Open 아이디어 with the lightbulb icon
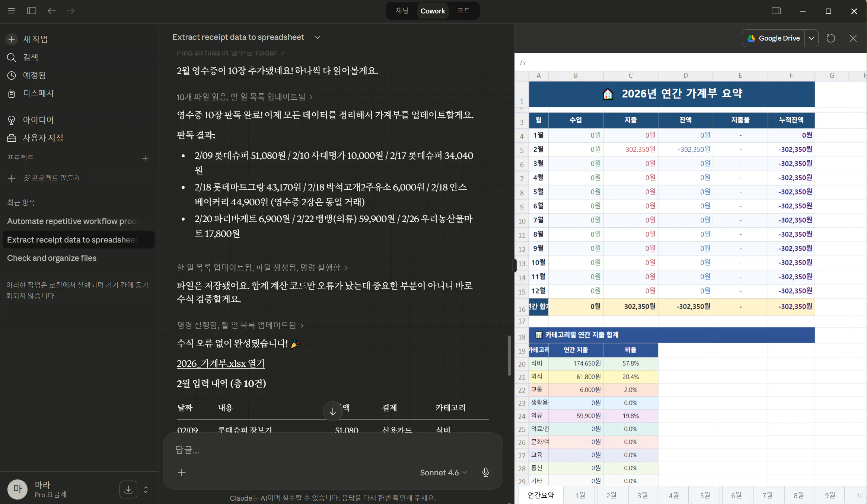This screenshot has width=867, height=504. coord(12,119)
